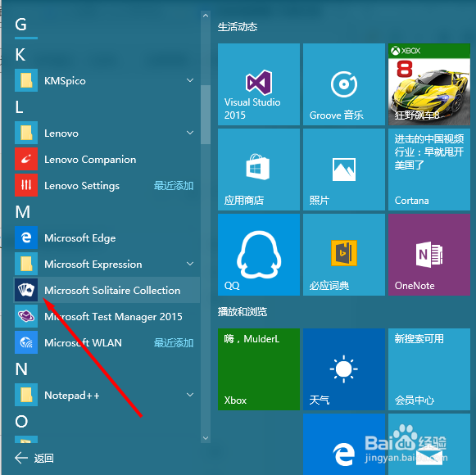Click the 播放和浏览 group heading
Image resolution: width=476 pixels, height=475 pixels.
[x=243, y=312]
